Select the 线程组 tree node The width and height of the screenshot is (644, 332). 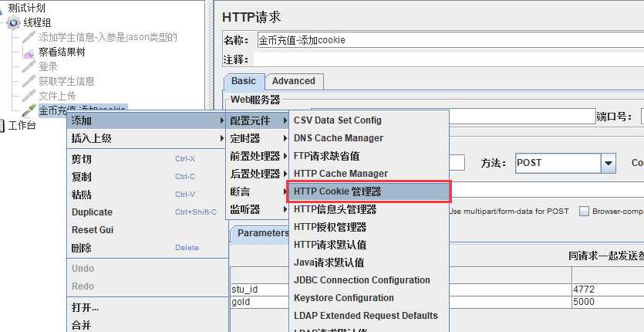pyautogui.click(x=37, y=23)
